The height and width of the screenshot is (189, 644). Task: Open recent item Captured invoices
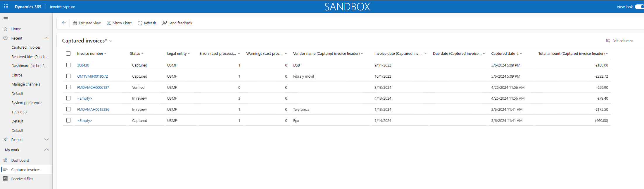26,47
